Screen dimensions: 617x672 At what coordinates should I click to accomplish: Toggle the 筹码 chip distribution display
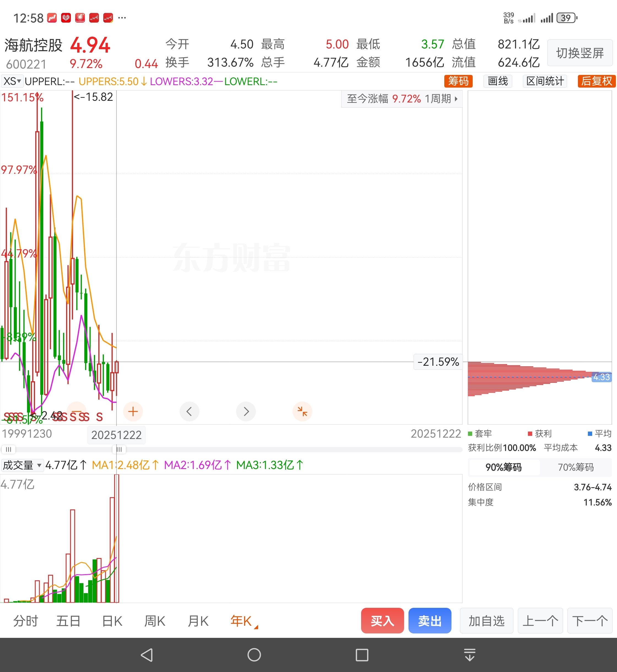pyautogui.click(x=458, y=81)
